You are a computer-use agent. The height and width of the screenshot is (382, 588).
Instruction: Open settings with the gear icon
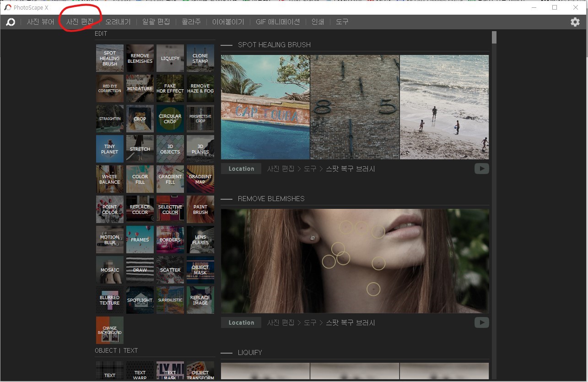point(575,22)
